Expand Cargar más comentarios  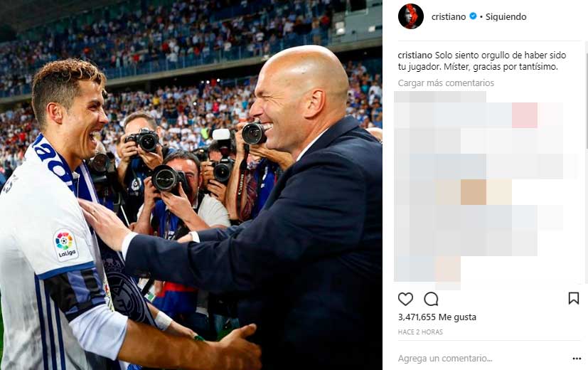pyautogui.click(x=446, y=83)
